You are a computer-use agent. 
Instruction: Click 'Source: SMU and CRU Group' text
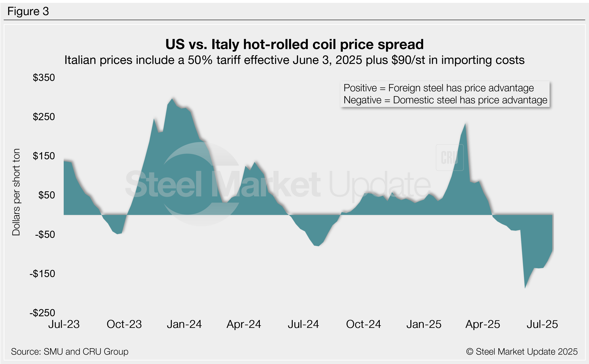point(70,352)
